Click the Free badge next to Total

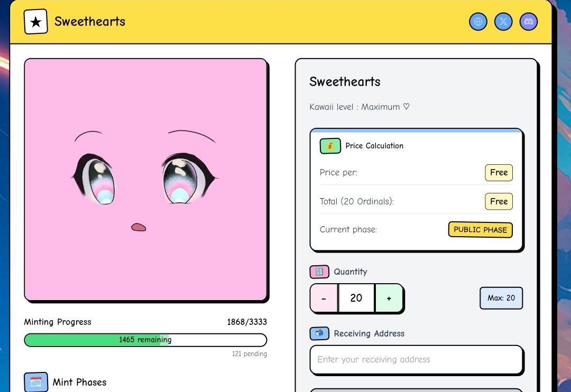point(499,201)
